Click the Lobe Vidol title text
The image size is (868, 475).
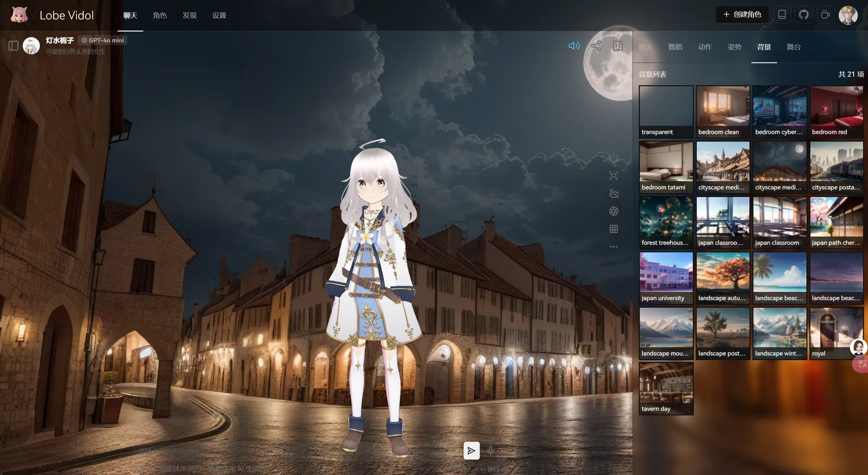[x=67, y=15]
